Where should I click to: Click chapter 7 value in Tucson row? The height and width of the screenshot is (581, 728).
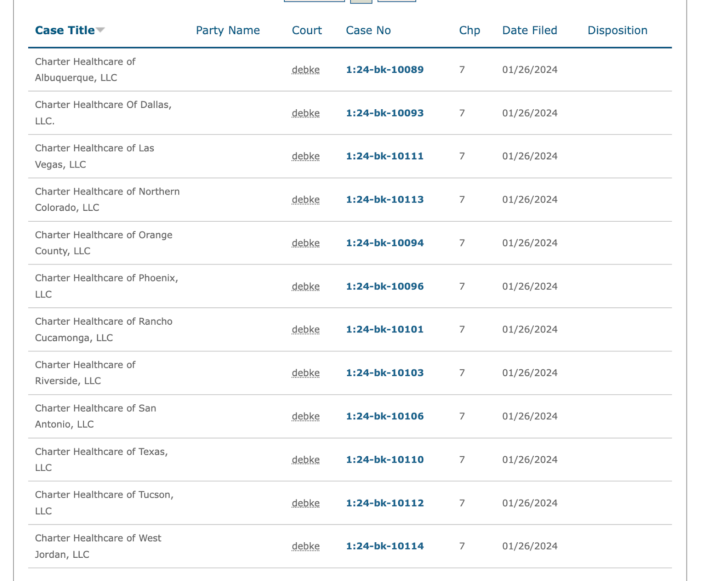click(x=462, y=503)
